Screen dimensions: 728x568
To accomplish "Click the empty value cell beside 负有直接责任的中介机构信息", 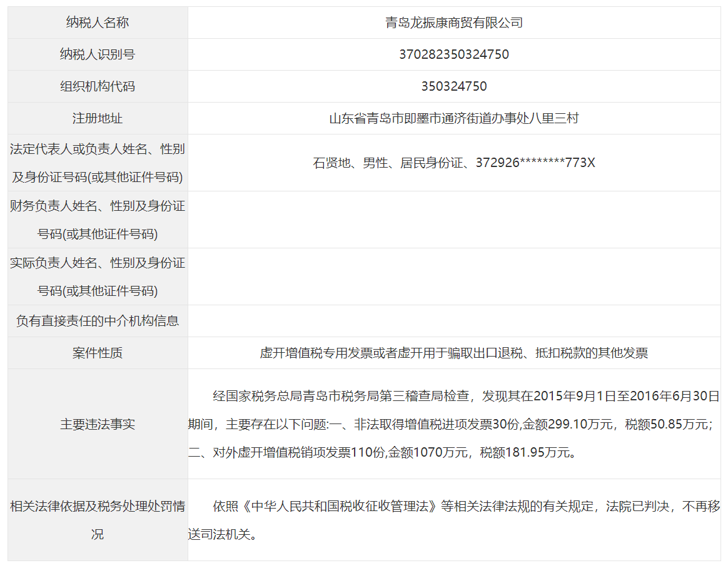I will [x=453, y=321].
